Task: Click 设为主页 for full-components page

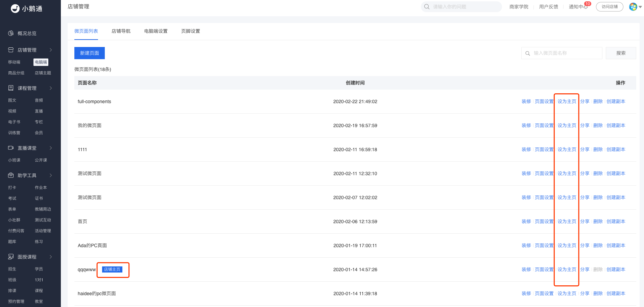Action: (567, 101)
